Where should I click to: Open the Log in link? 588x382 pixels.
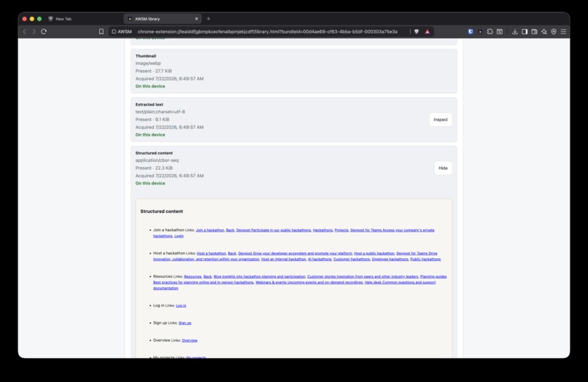[181, 305]
